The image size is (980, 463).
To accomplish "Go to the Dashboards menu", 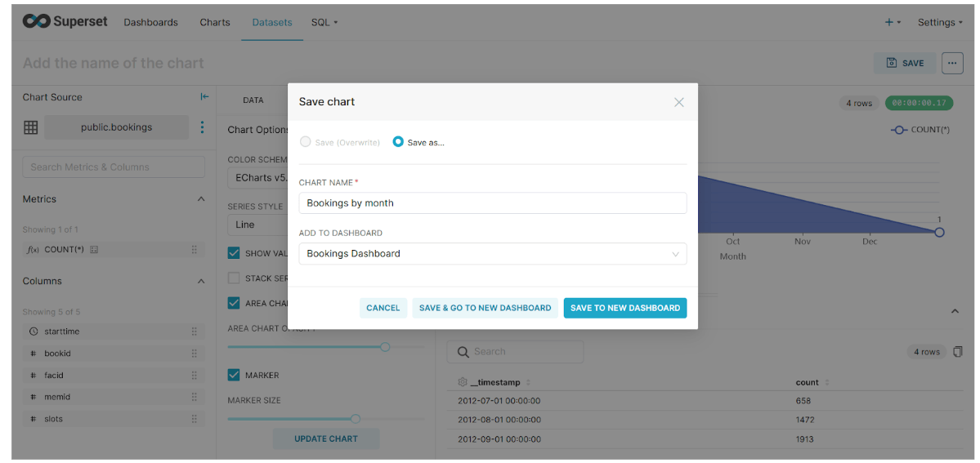I will point(150,23).
